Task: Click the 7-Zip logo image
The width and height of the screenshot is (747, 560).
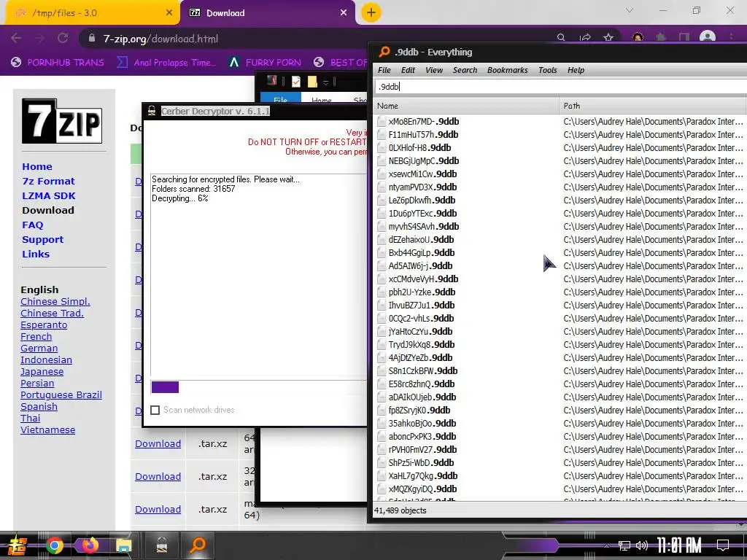Action: coord(62,121)
